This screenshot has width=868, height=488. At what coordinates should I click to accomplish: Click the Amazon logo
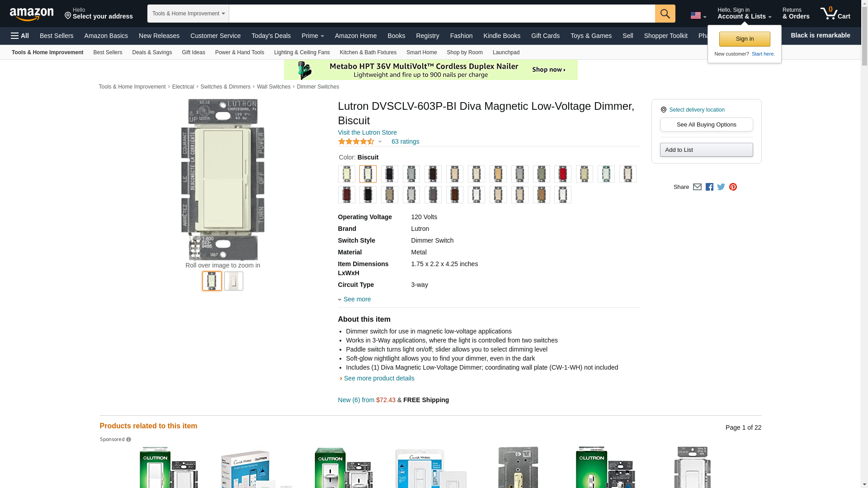(32, 14)
